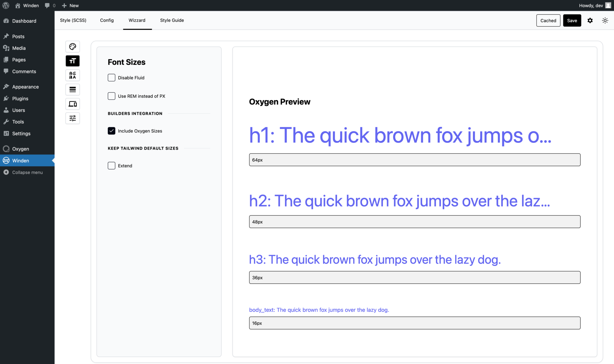Open the color palette wizard section
The height and width of the screenshot is (364, 614).
click(73, 46)
